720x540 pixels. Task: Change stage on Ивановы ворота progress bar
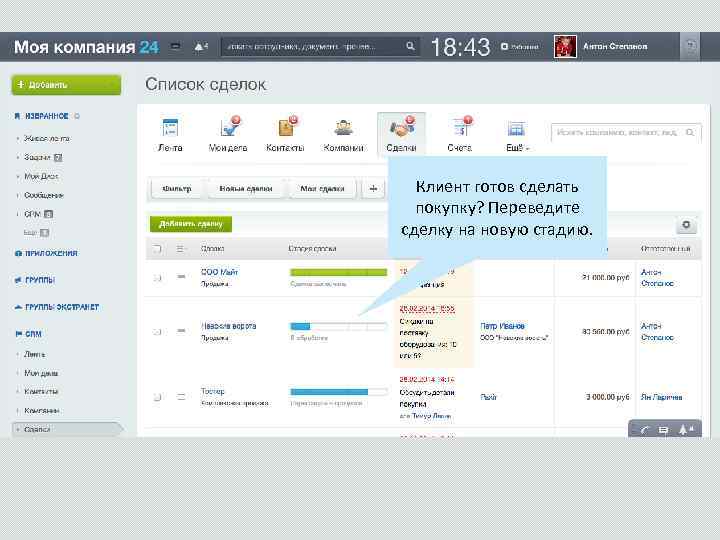click(x=338, y=326)
